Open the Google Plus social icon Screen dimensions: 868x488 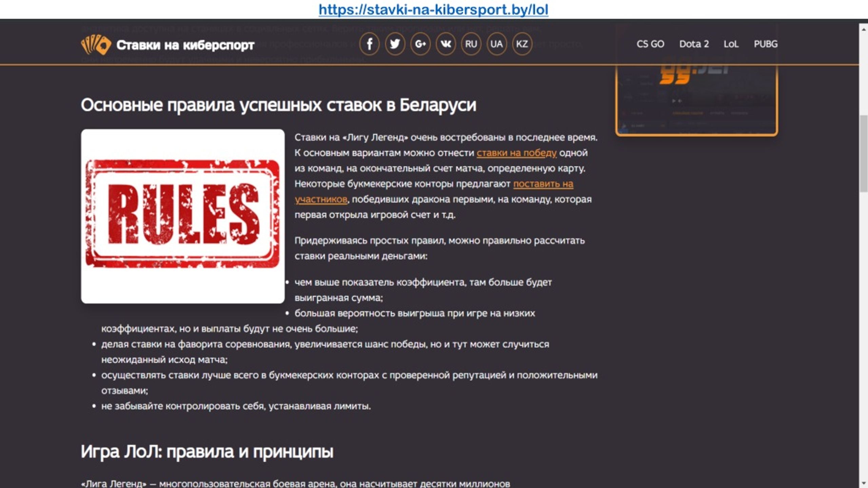coord(420,44)
